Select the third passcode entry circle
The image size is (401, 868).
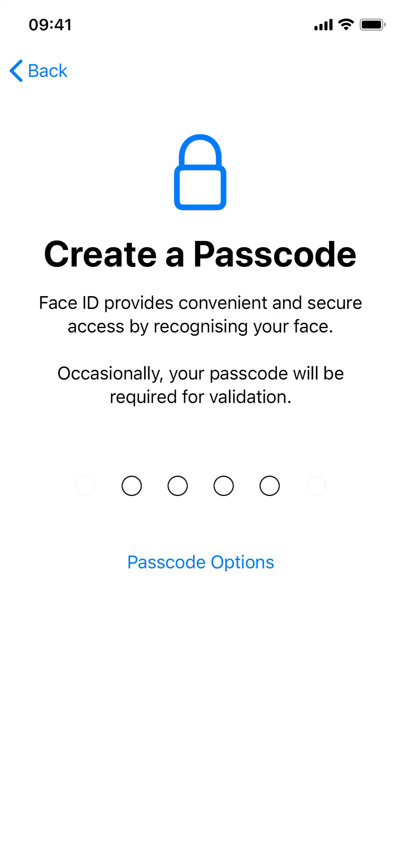pyautogui.click(x=177, y=486)
